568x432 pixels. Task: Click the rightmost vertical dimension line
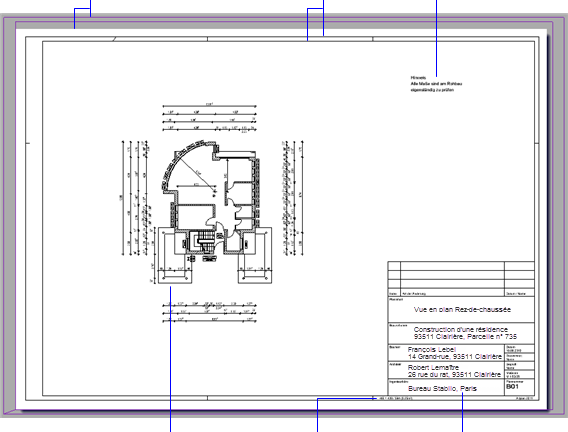coord(302,198)
